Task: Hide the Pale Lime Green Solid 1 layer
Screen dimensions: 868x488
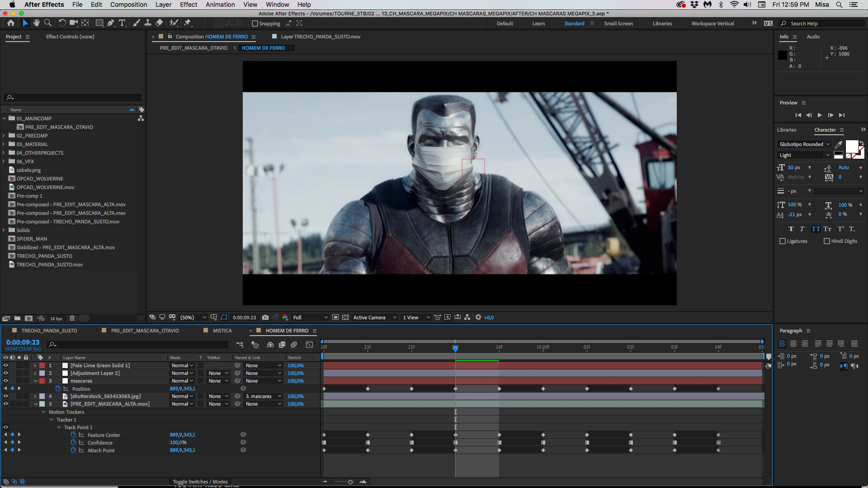Action: [6, 365]
